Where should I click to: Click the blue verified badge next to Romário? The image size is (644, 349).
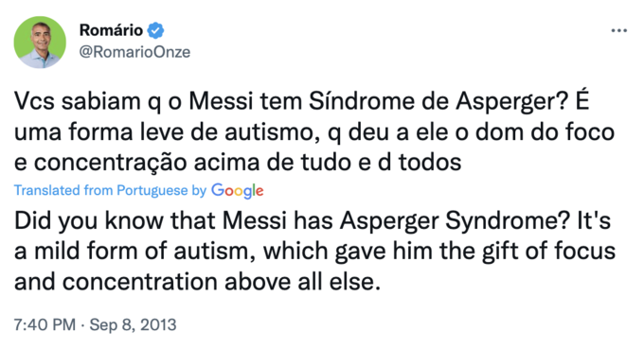click(x=155, y=30)
